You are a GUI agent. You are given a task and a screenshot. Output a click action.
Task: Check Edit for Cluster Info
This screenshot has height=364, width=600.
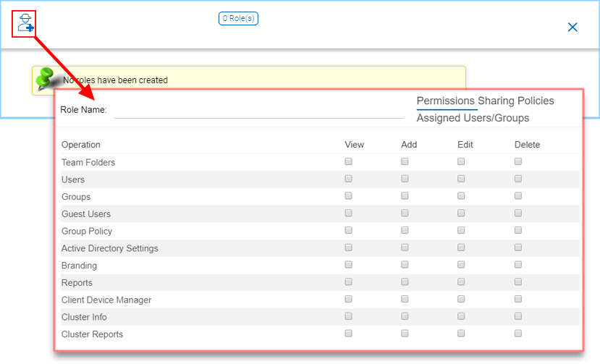pyautogui.click(x=461, y=316)
